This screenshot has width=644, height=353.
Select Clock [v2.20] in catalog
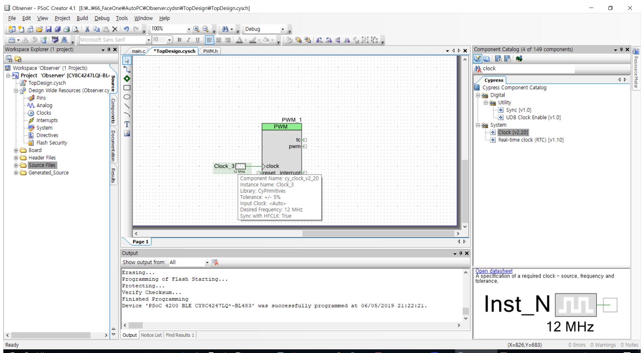click(513, 132)
